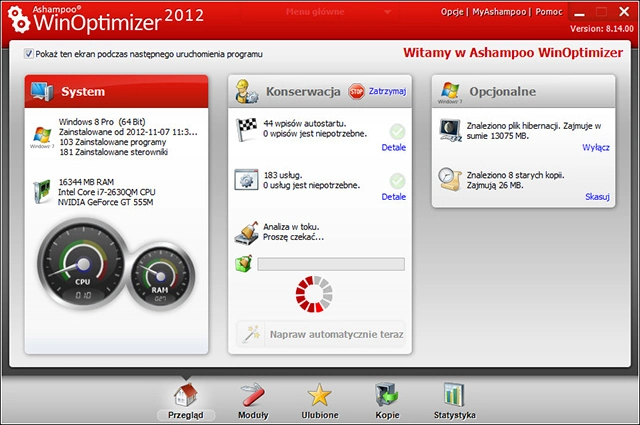Click '103 Zainstalowane programy' text

[113, 142]
